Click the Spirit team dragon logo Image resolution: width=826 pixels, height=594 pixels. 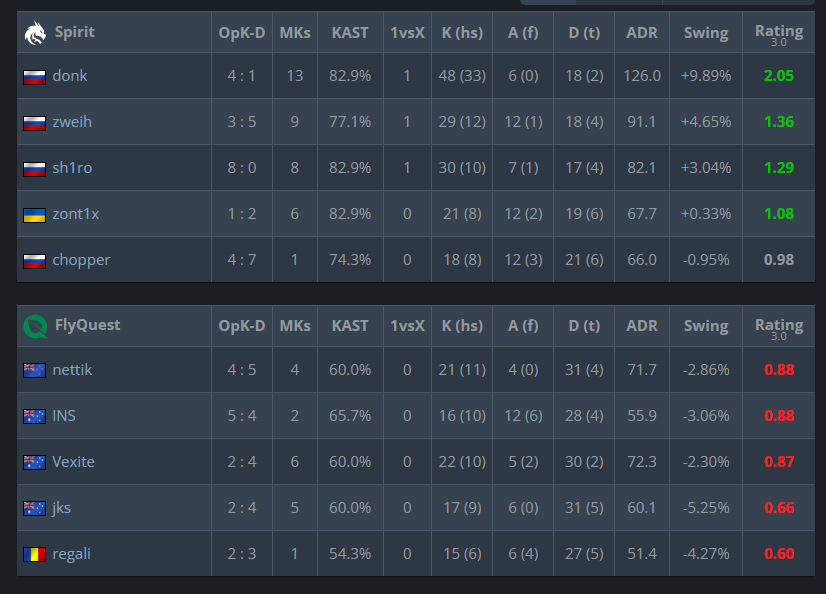(35, 33)
